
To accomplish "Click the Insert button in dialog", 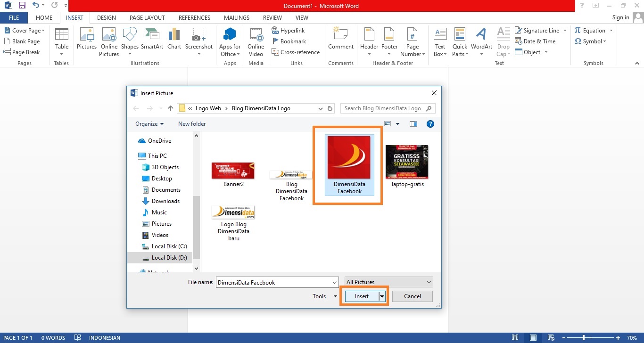I will point(362,296).
